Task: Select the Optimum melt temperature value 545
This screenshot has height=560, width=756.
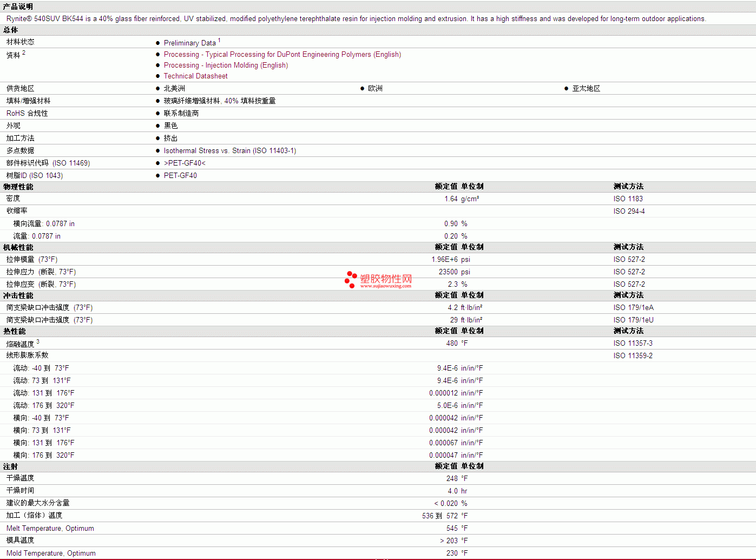Action: [x=452, y=529]
